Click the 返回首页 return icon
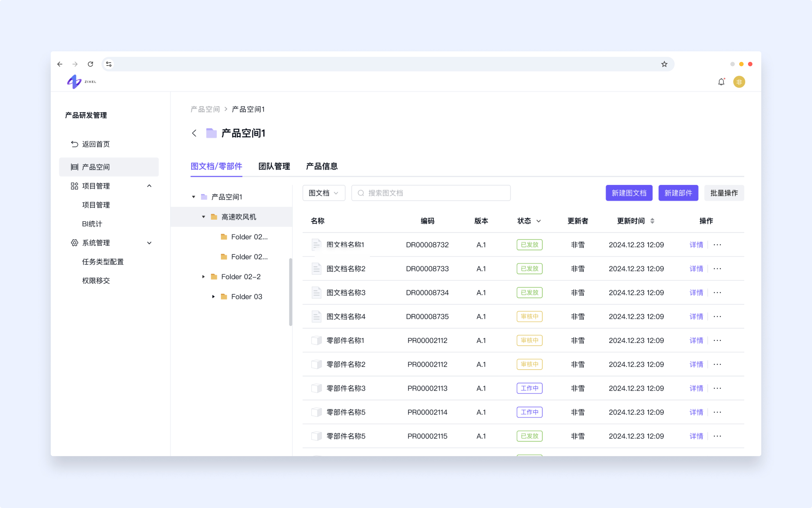 74,144
